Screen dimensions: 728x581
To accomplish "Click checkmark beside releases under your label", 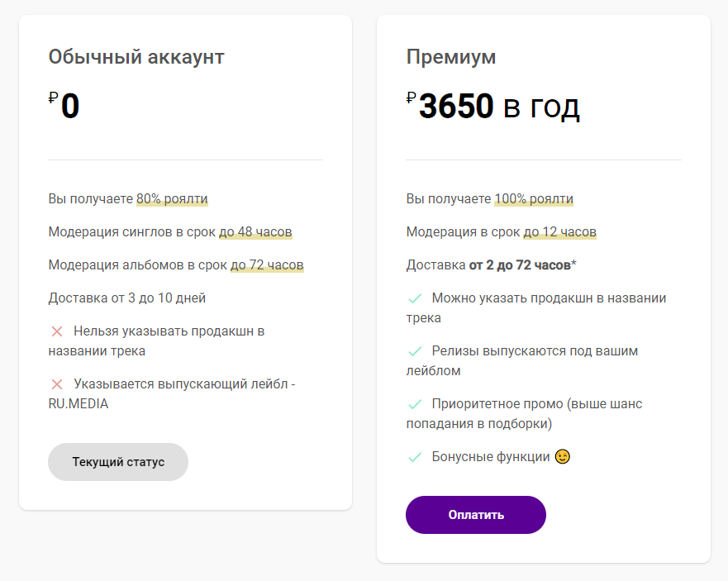I will pyautogui.click(x=415, y=351).
